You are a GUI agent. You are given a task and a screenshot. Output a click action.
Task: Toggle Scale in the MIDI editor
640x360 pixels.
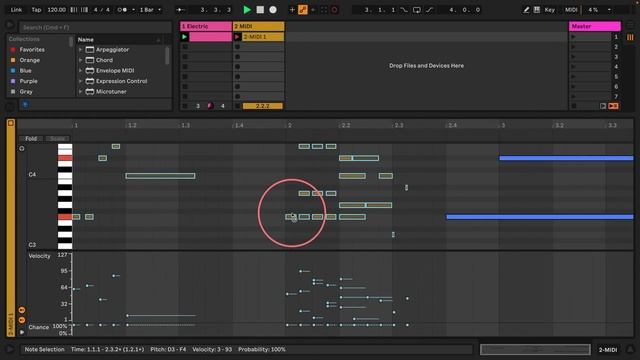[57, 138]
